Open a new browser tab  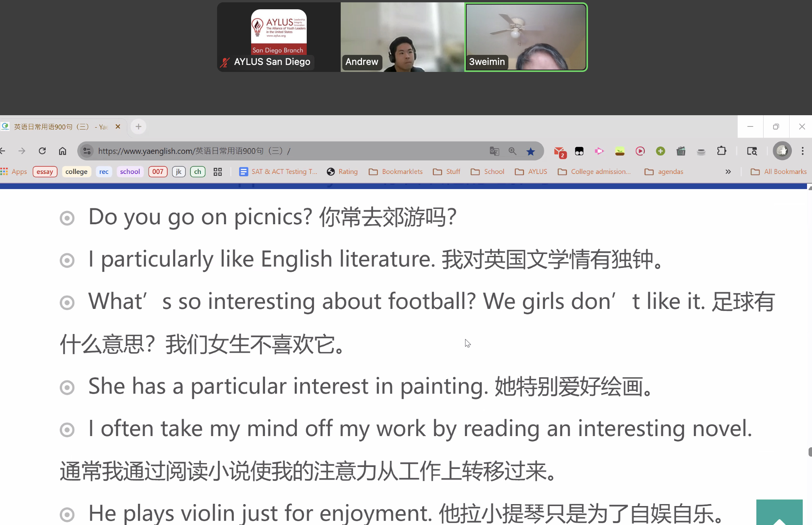click(x=138, y=127)
